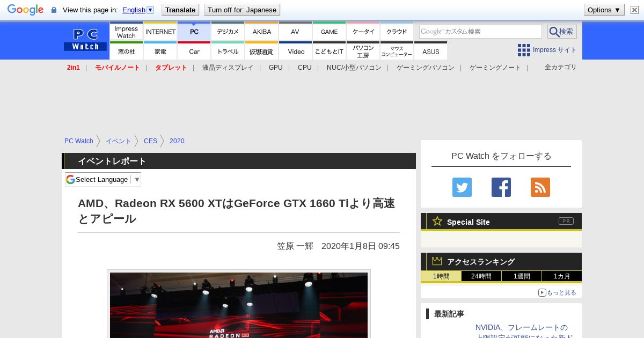This screenshot has width=644, height=338.
Task: Open the 全カテゴリ link
Action: [561, 67]
